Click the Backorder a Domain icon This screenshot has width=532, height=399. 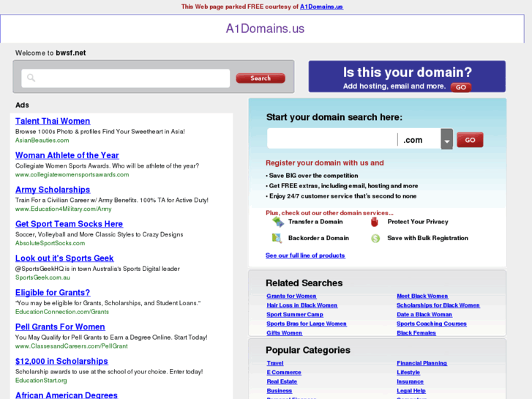277,238
